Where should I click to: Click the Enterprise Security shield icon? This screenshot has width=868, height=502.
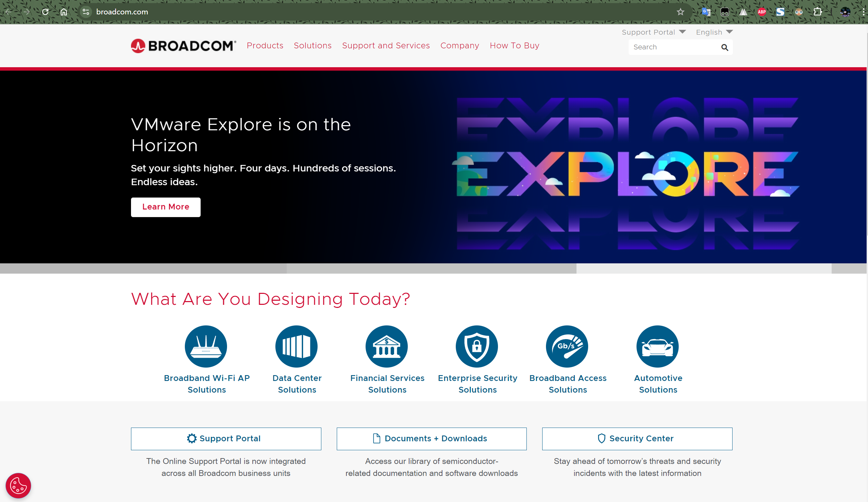477,346
